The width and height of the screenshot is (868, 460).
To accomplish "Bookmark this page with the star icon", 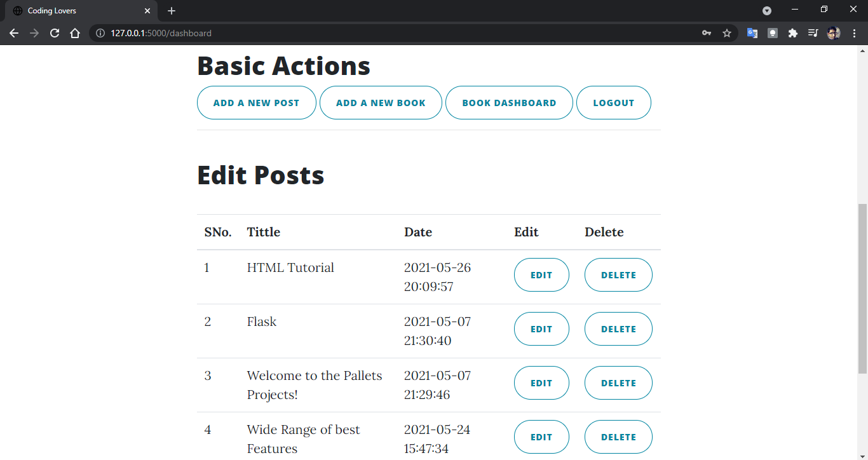I will coord(727,33).
